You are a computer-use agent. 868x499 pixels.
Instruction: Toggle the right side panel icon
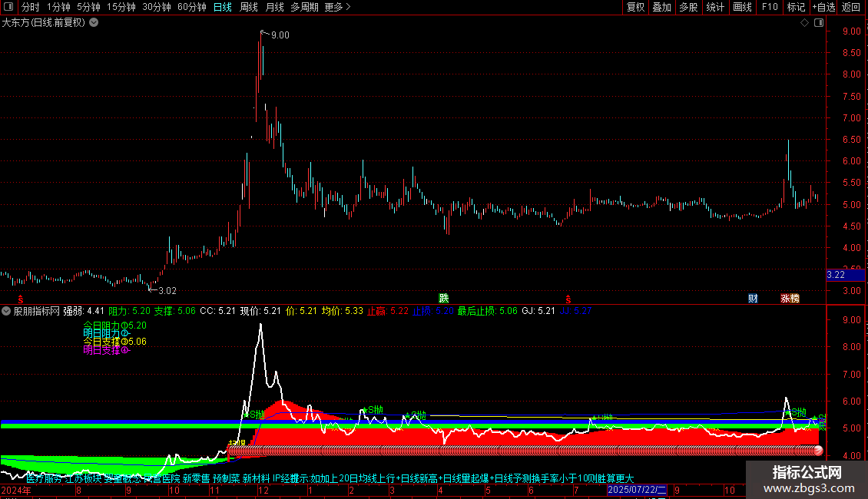pos(819,23)
